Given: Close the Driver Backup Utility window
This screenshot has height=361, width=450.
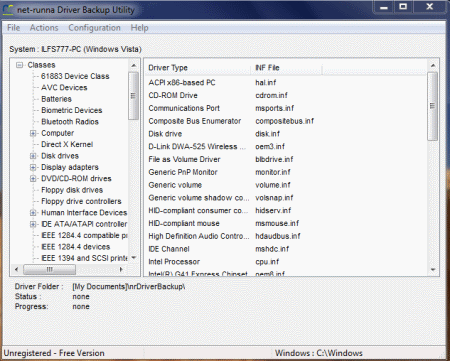Looking at the screenshot, I should click(x=430, y=7).
